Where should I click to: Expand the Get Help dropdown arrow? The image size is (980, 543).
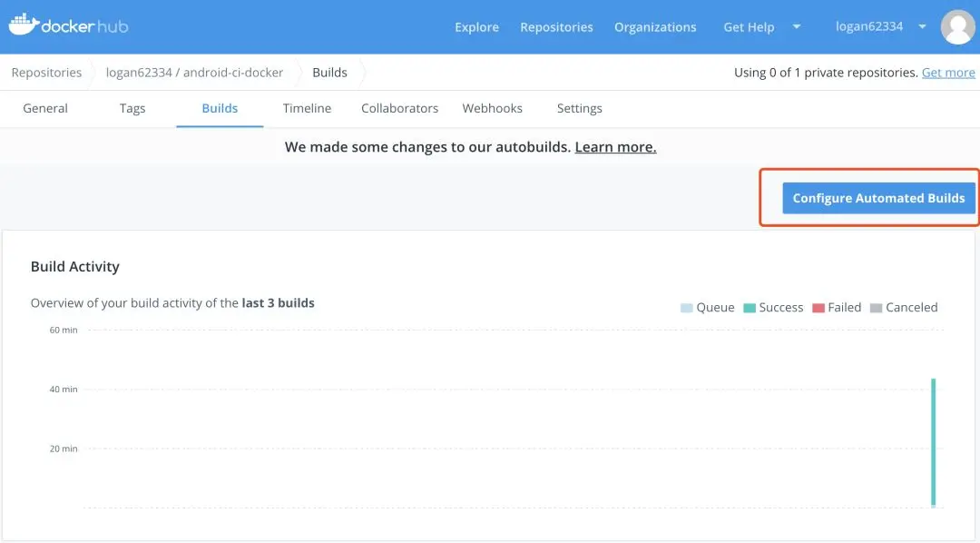[797, 26]
